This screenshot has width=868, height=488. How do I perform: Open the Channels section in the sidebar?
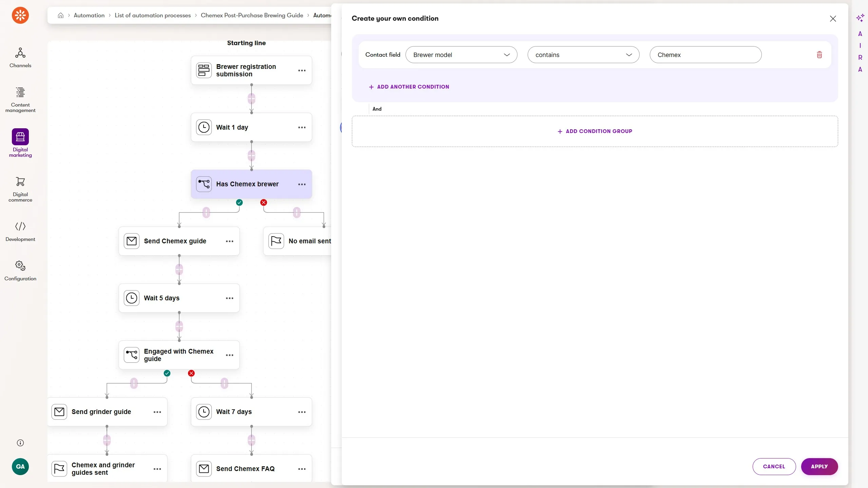click(x=20, y=58)
